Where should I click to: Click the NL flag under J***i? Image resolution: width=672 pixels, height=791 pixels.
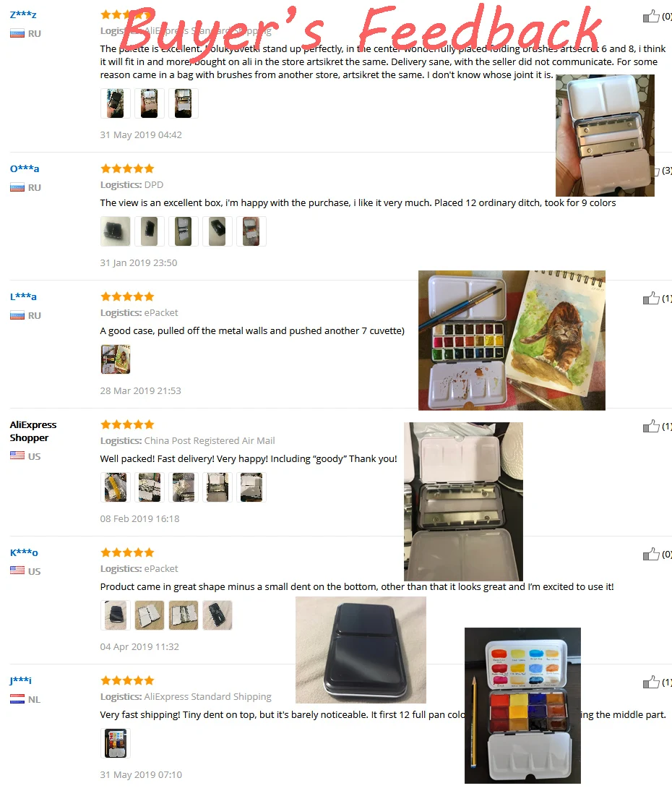pos(17,699)
